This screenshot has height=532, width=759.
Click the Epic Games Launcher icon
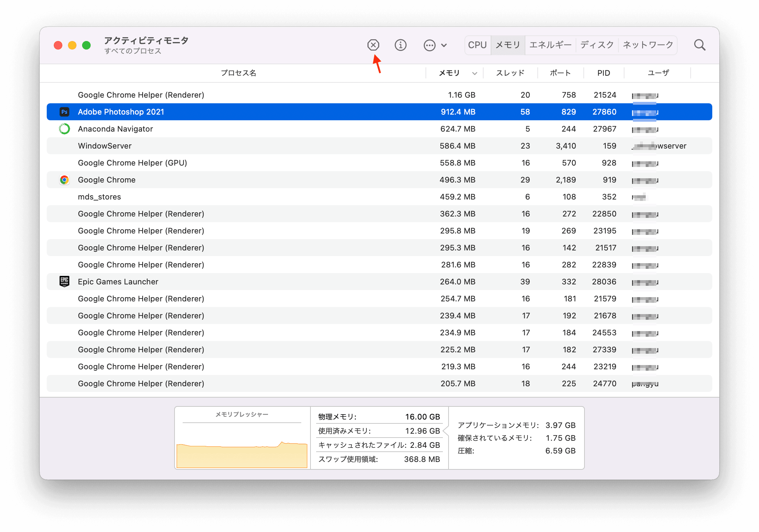(64, 282)
